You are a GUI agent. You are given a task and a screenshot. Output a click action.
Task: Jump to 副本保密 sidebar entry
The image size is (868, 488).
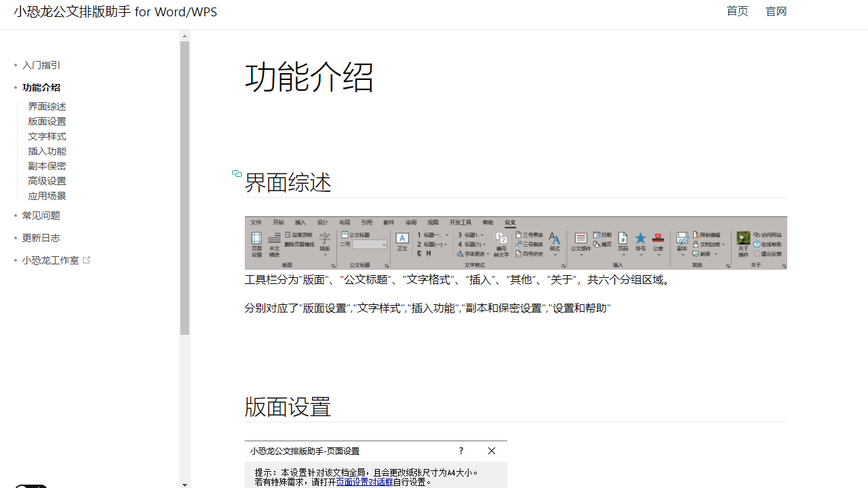coord(47,166)
